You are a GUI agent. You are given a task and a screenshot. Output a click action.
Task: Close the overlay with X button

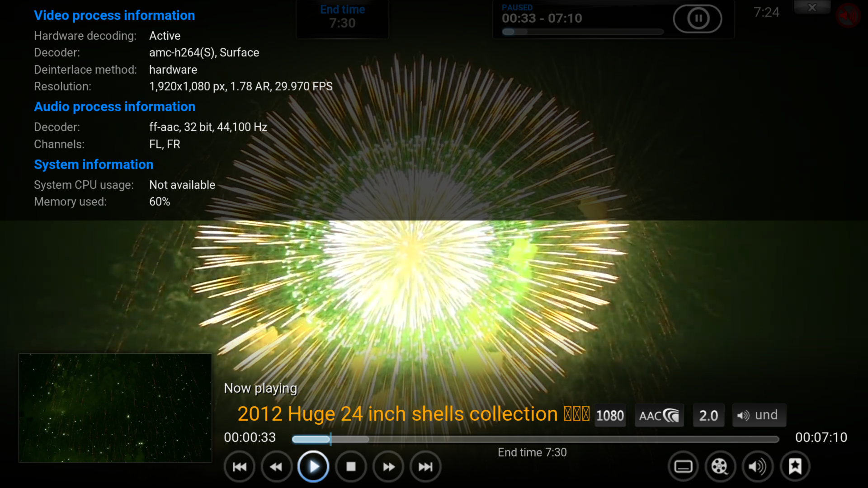click(812, 7)
